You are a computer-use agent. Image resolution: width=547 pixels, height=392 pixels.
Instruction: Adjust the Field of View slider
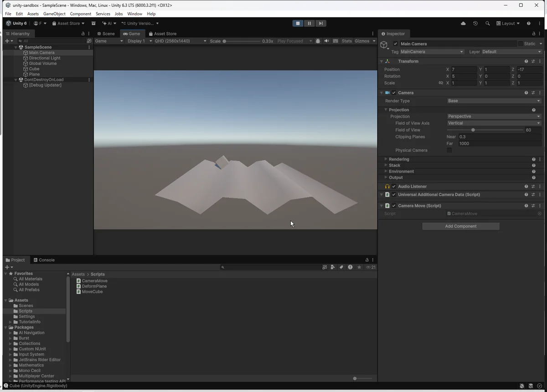coord(473,130)
